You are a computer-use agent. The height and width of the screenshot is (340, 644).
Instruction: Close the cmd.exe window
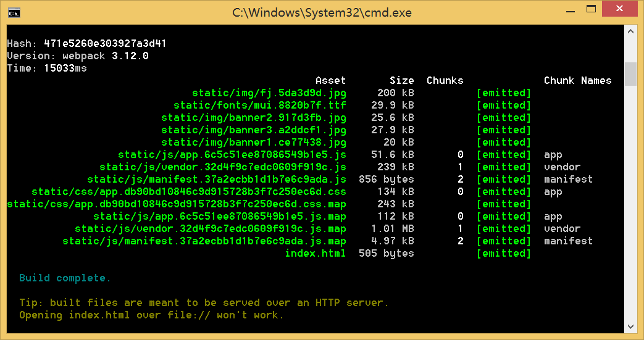click(x=619, y=9)
